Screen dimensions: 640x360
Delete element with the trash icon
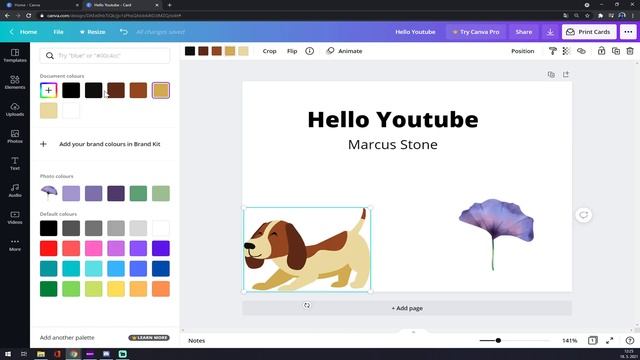coord(630,51)
